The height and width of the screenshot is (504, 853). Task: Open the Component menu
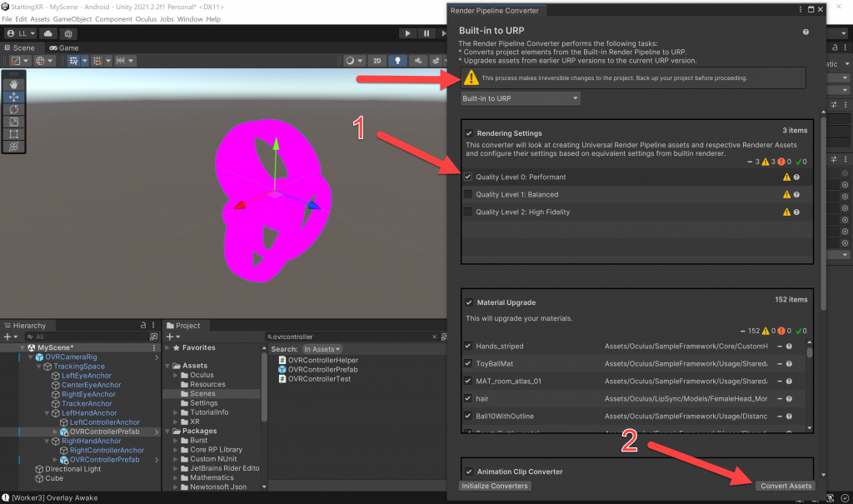tap(113, 19)
